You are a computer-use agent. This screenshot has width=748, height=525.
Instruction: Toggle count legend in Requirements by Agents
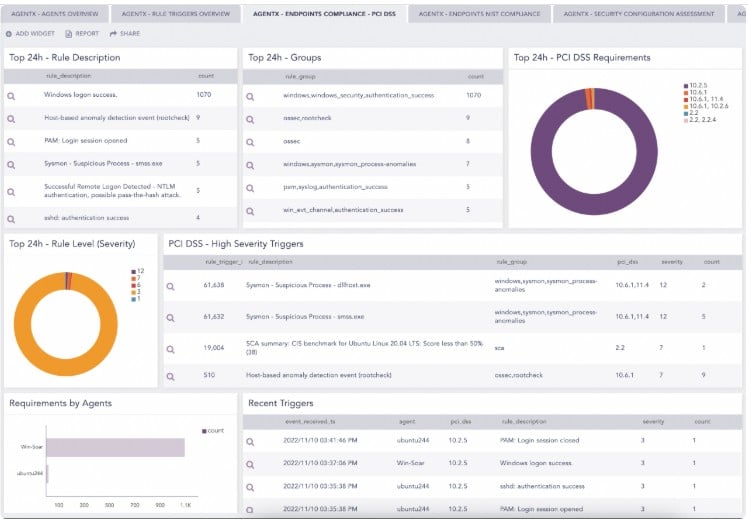(213, 431)
